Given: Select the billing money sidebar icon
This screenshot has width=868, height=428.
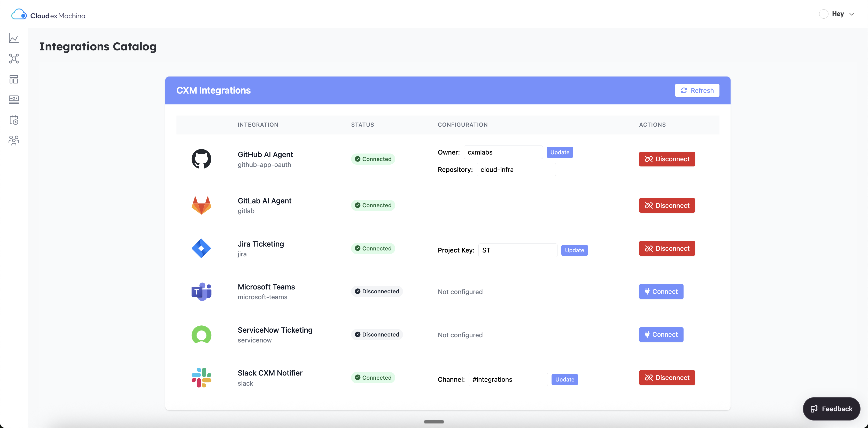Looking at the screenshot, I should click(x=14, y=100).
